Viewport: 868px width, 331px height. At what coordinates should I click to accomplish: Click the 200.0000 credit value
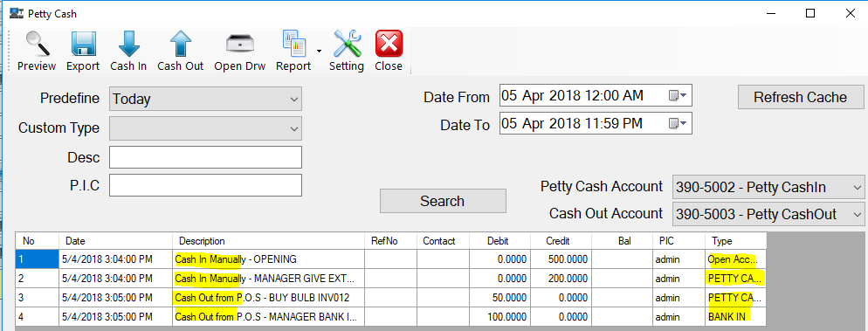(561, 278)
